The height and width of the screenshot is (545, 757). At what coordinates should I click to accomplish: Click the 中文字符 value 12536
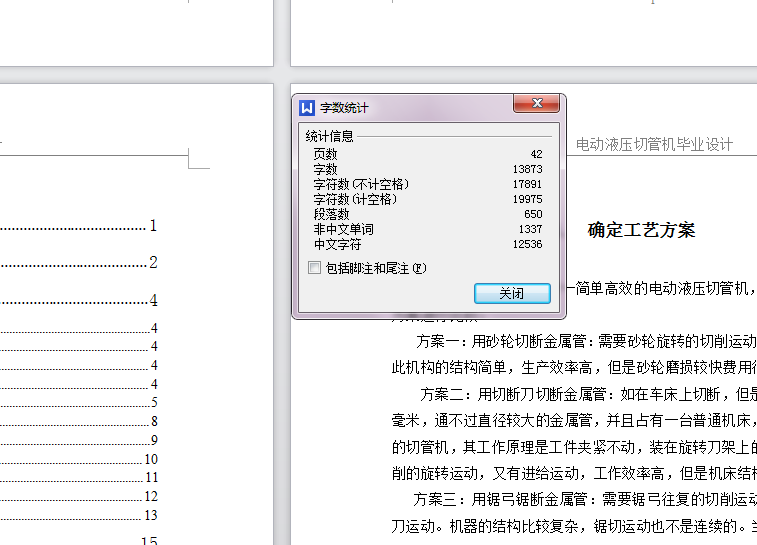click(x=528, y=244)
